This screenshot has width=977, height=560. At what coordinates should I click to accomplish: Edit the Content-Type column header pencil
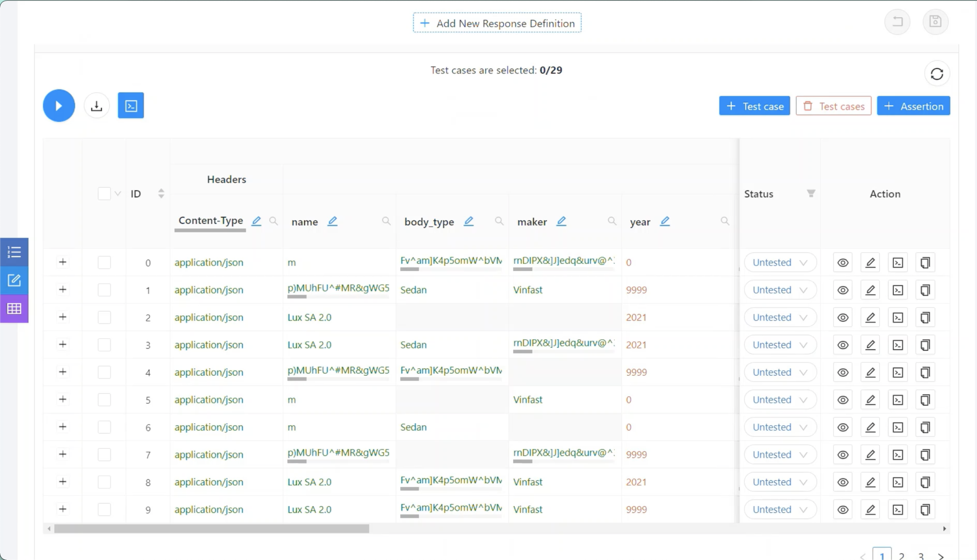(x=256, y=221)
